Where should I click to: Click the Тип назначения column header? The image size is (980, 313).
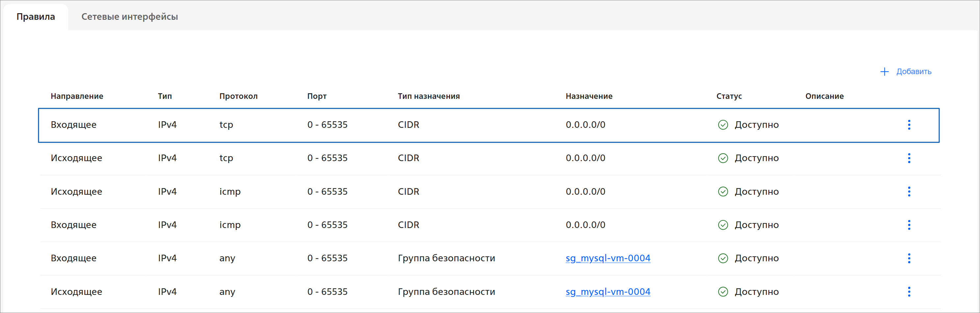428,96
